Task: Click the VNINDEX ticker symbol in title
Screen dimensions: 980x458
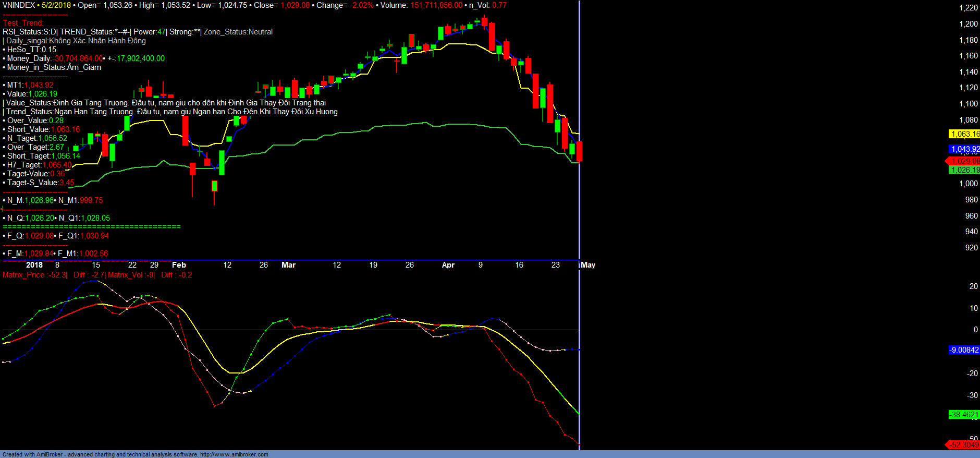Action: click(19, 5)
